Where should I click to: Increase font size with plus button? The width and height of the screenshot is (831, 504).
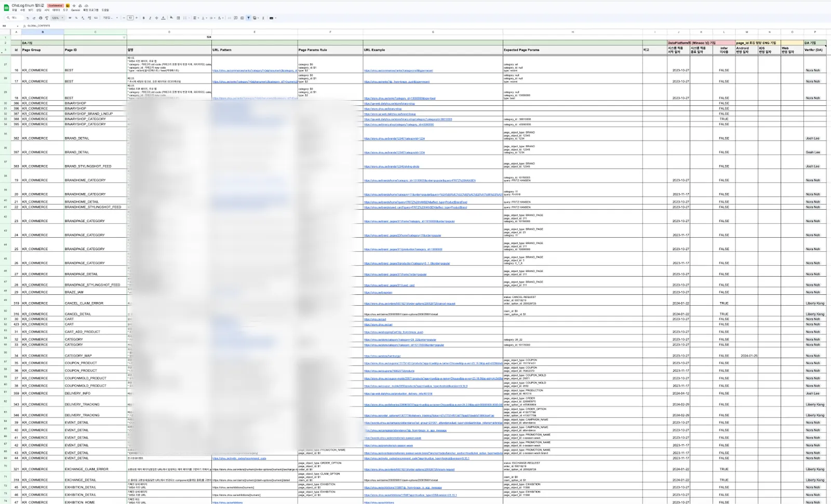tap(137, 18)
